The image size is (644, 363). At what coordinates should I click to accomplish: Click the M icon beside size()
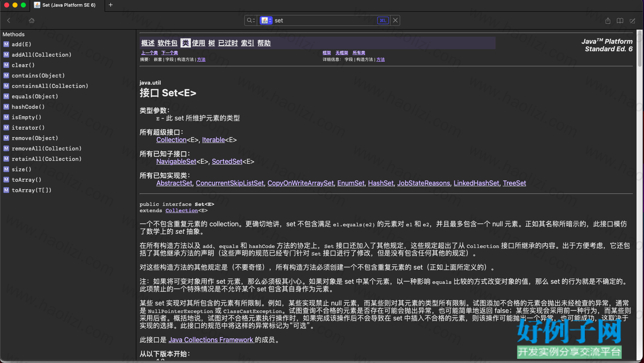click(6, 169)
